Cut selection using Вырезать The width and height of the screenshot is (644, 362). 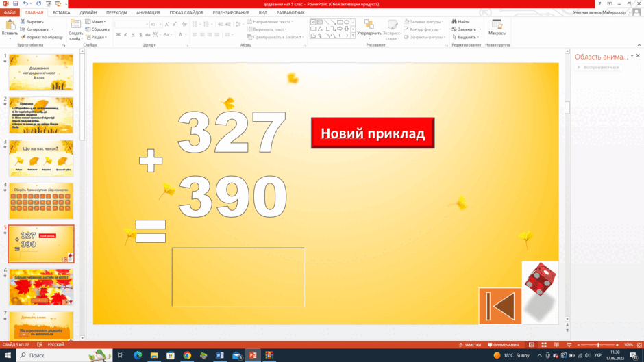click(x=32, y=21)
